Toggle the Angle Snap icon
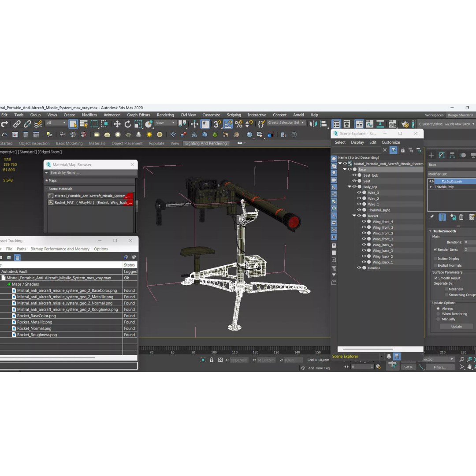The width and height of the screenshot is (476, 476). (x=228, y=124)
